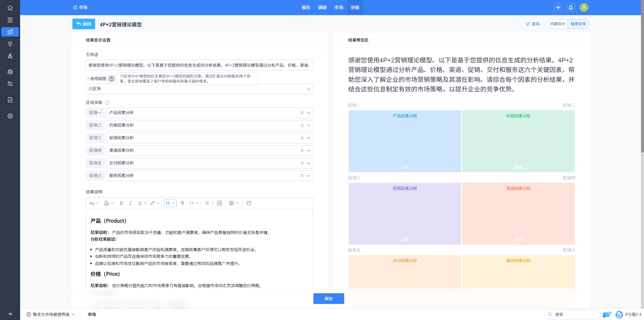
Task: Click the hamburger menu icon in sidebar
Action: [10, 20]
